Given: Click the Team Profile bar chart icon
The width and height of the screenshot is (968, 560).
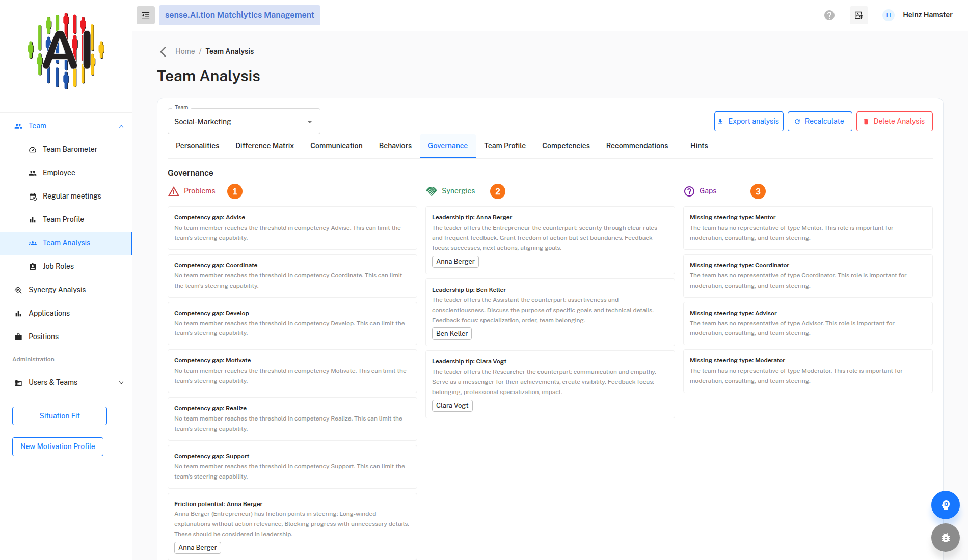Looking at the screenshot, I should pyautogui.click(x=33, y=220).
